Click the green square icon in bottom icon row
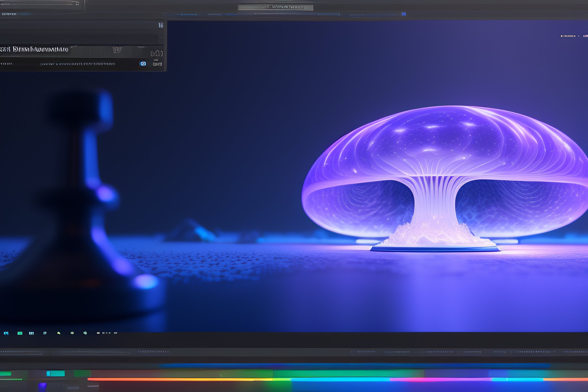 click(x=20, y=333)
